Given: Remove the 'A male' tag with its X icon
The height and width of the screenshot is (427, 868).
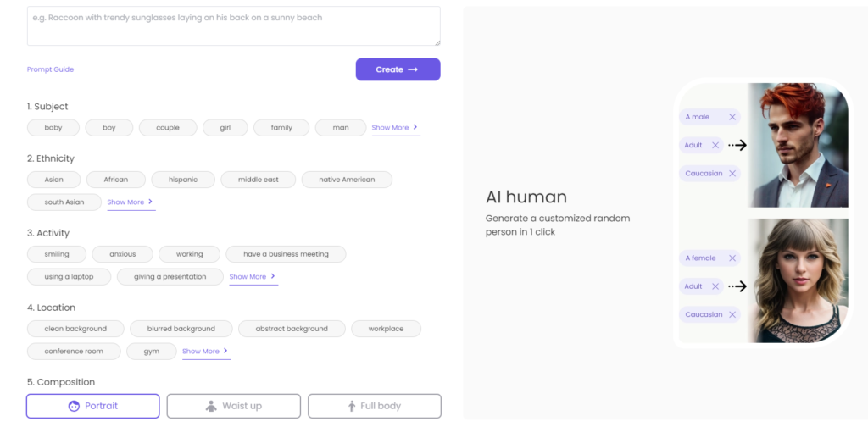Looking at the screenshot, I should coord(732,117).
